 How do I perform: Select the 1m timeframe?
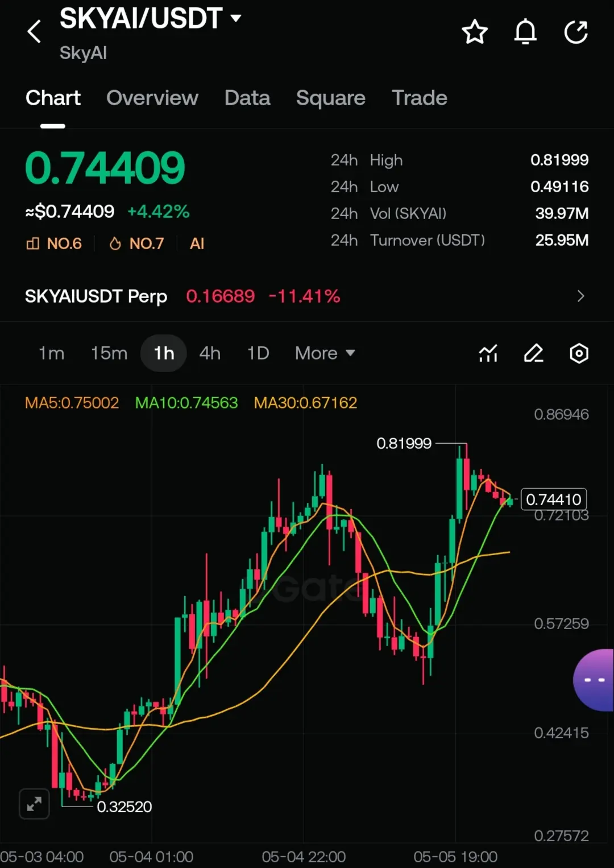point(51,353)
